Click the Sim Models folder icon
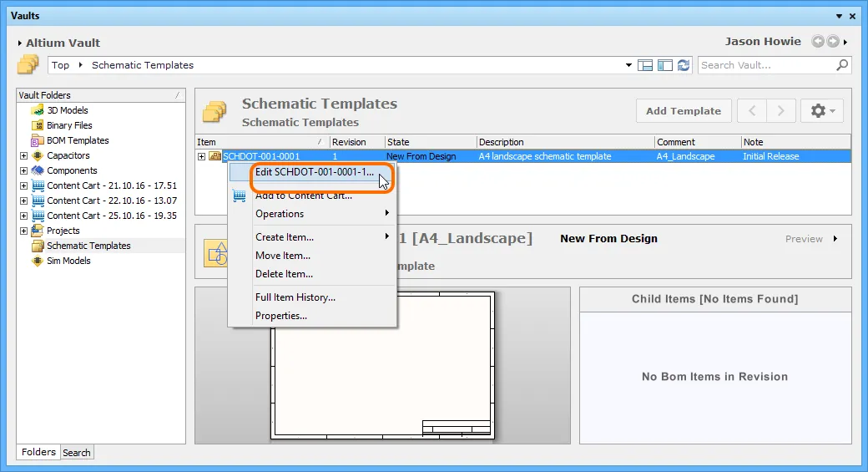 pyautogui.click(x=38, y=261)
